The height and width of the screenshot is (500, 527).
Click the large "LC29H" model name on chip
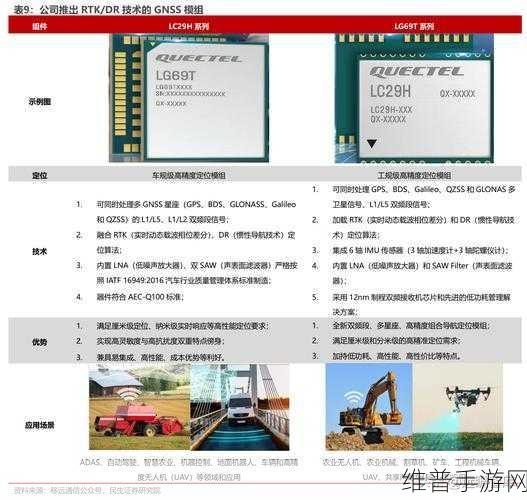coord(390,91)
